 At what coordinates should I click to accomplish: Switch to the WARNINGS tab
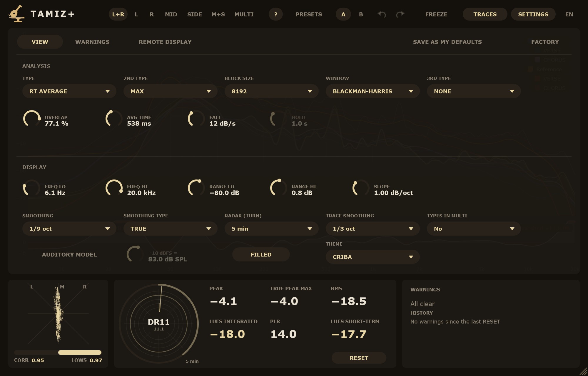(x=92, y=42)
